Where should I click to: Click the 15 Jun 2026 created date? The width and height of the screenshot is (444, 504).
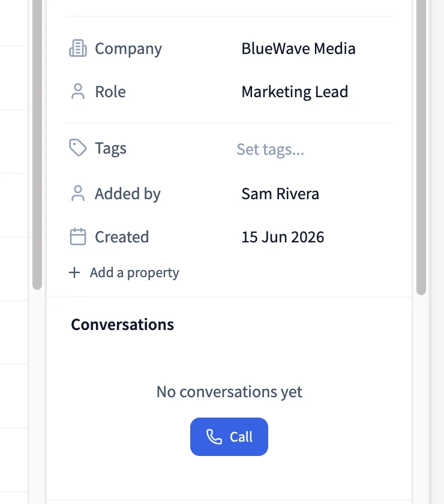(x=283, y=237)
